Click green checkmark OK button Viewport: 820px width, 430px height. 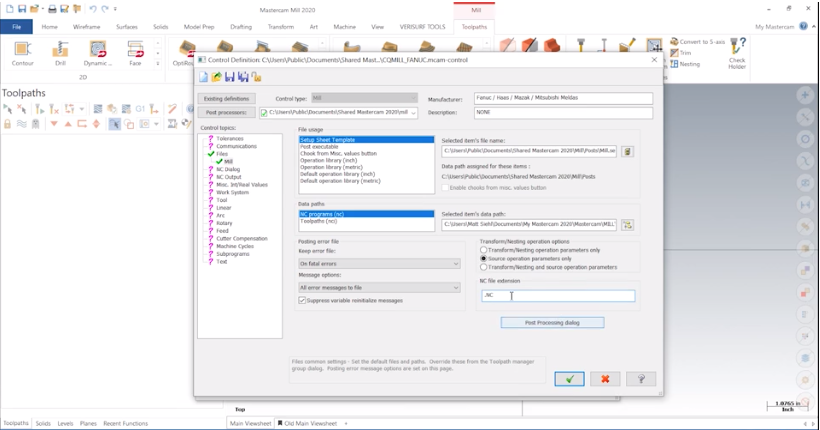570,379
